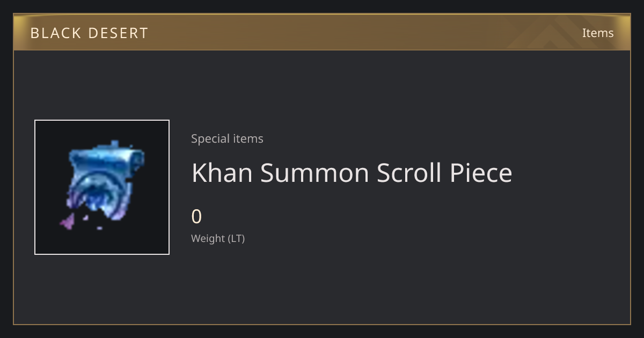Click the word Piece in the item name
Viewport: 644px width, 338px height.
tap(481, 173)
